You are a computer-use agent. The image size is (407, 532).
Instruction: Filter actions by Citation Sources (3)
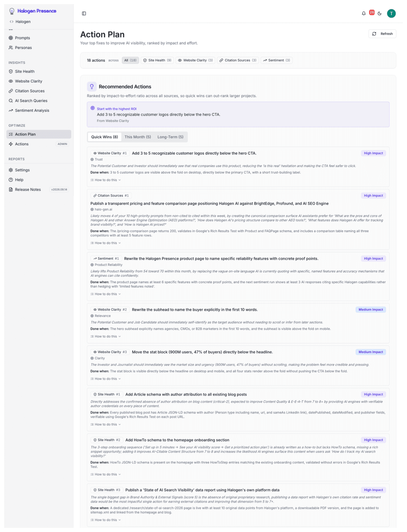pos(238,60)
